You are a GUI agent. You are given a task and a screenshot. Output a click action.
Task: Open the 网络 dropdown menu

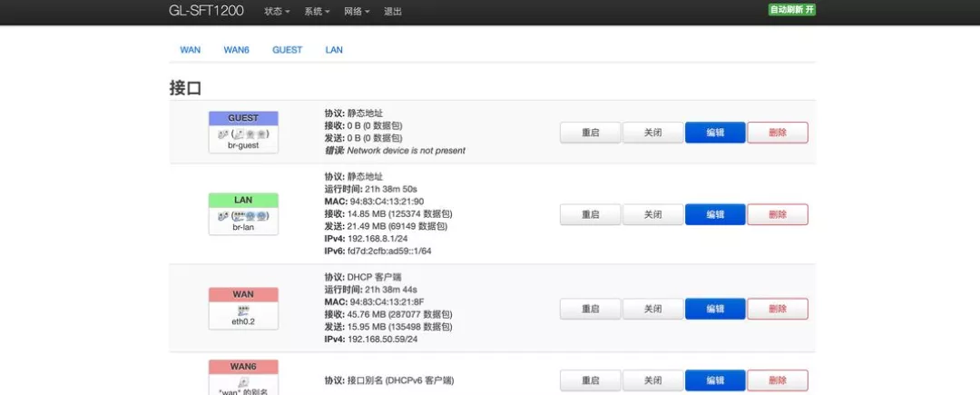coord(357,11)
